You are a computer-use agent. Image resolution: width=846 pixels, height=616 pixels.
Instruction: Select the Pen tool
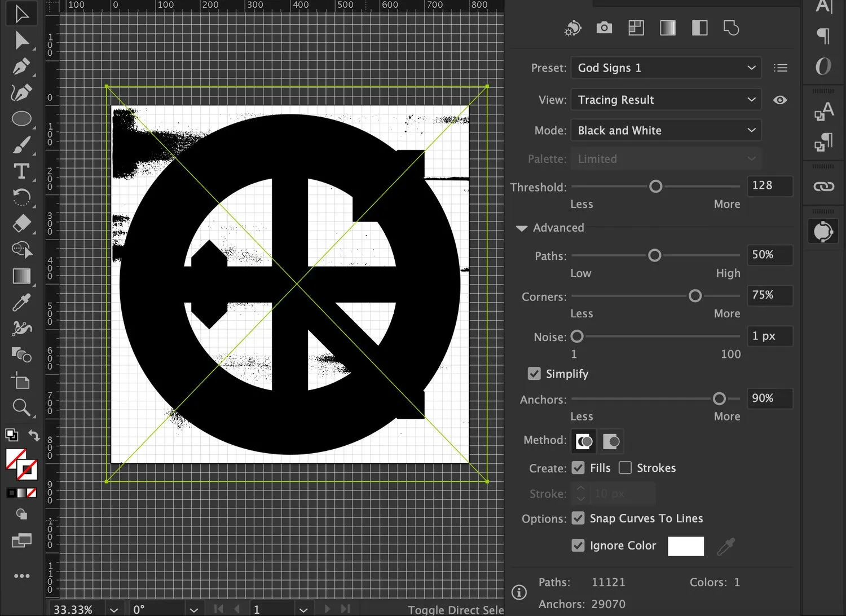tap(21, 67)
